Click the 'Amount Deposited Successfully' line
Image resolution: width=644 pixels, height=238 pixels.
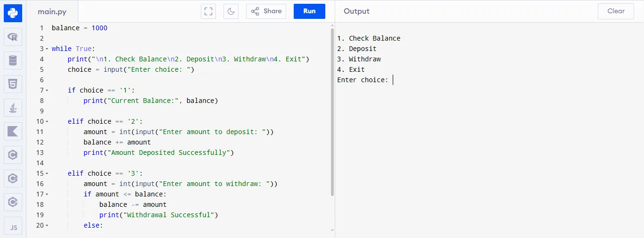159,153
